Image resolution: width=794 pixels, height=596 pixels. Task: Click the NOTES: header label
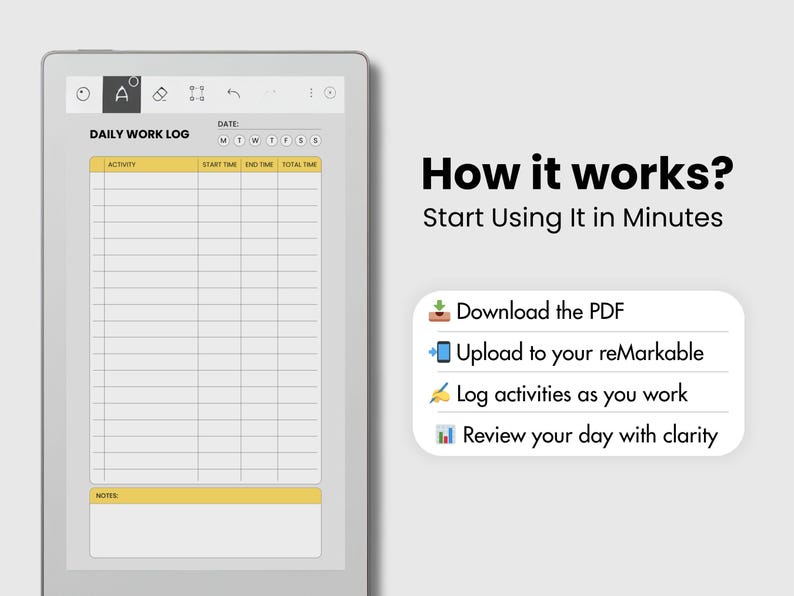click(x=107, y=496)
